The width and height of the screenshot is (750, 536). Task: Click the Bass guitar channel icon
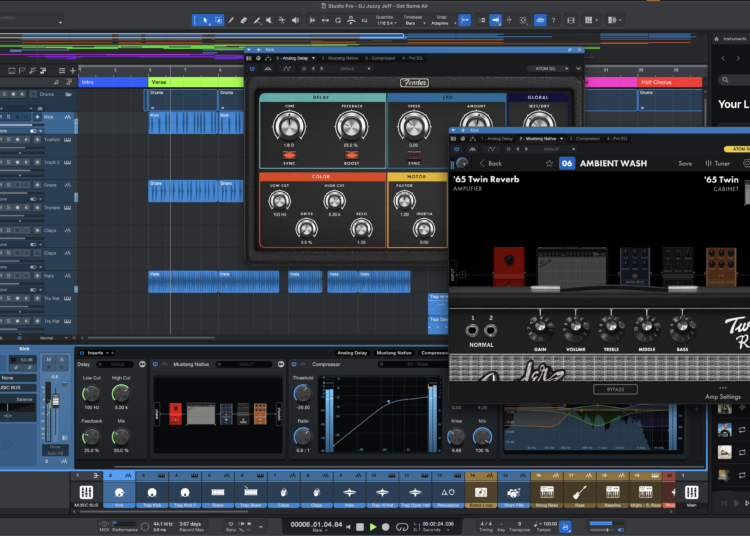coord(579,492)
